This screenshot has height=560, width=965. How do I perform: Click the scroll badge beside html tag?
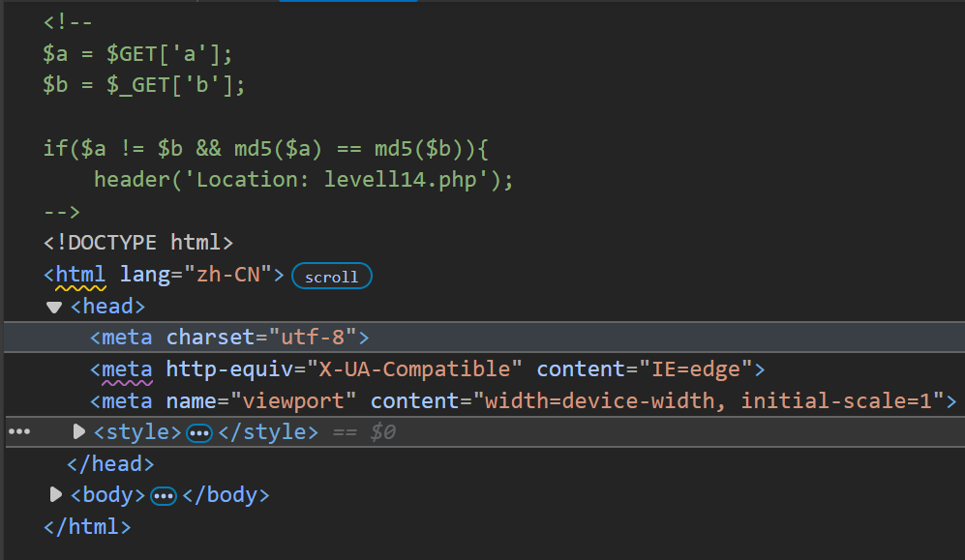coord(332,276)
